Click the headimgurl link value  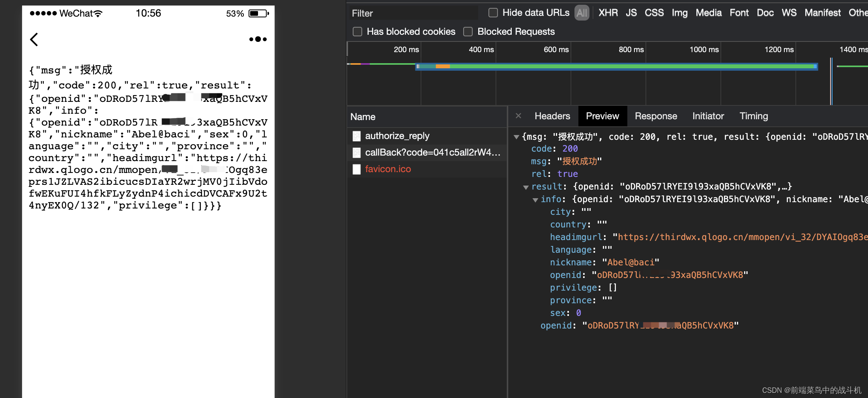[740, 237]
